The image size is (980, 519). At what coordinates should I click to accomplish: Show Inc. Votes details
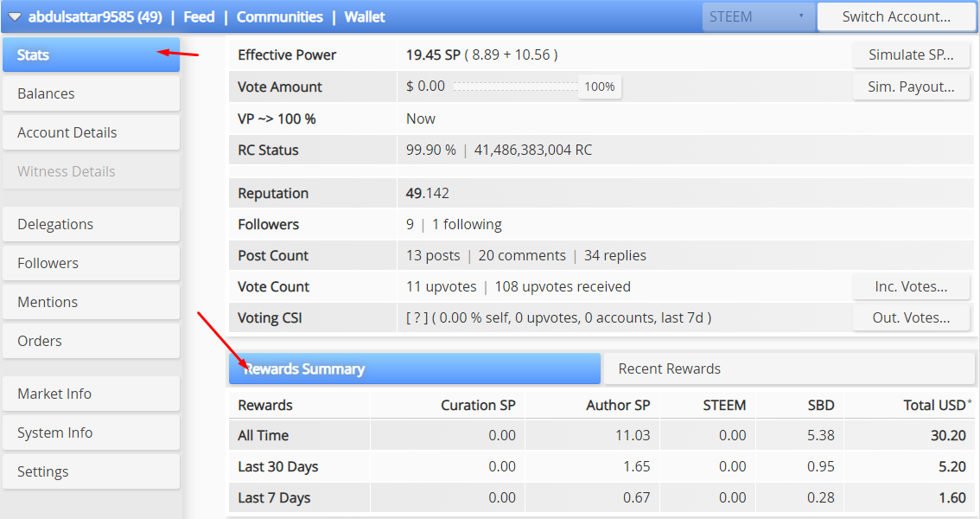pos(911,286)
